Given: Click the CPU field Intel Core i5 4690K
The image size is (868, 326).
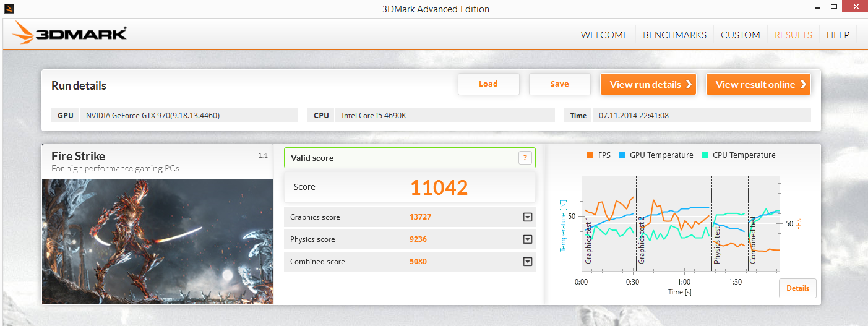Looking at the screenshot, I should 444,115.
